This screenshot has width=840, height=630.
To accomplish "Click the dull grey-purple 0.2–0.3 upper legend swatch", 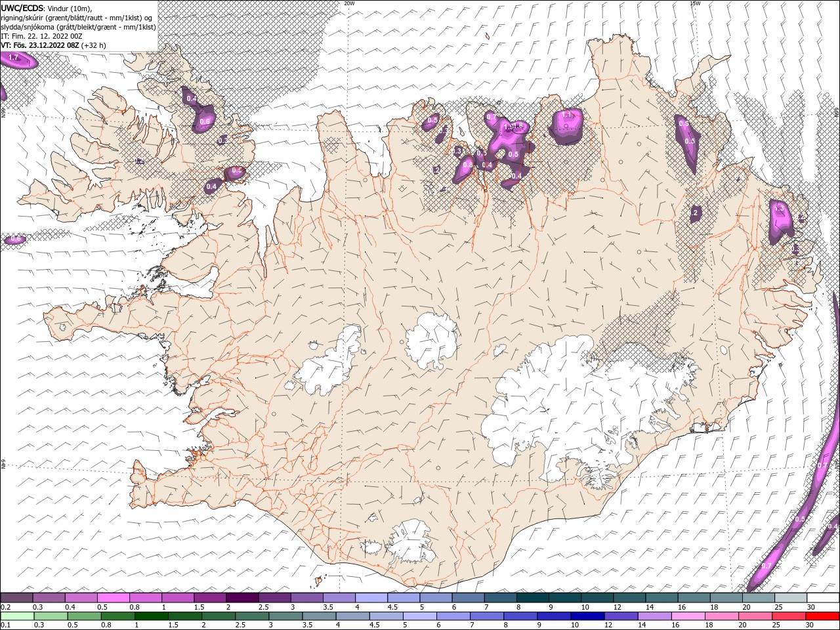I will (x=17, y=598).
